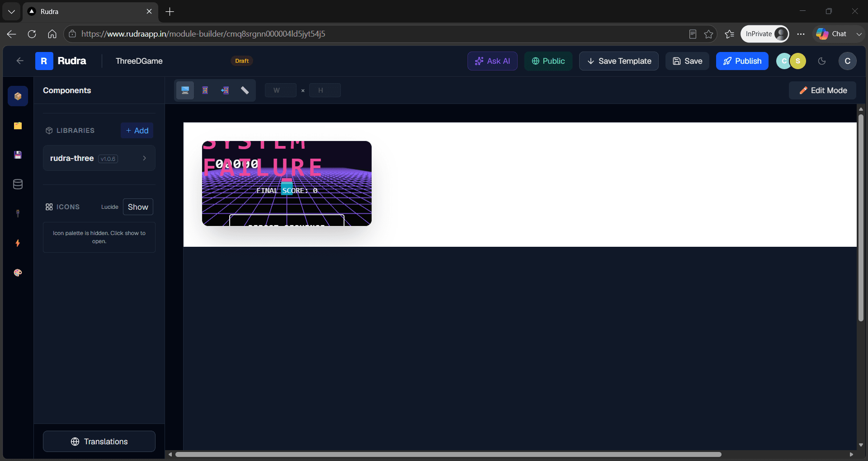This screenshot has height=461, width=868.
Task: Click the width W input field
Action: click(280, 90)
